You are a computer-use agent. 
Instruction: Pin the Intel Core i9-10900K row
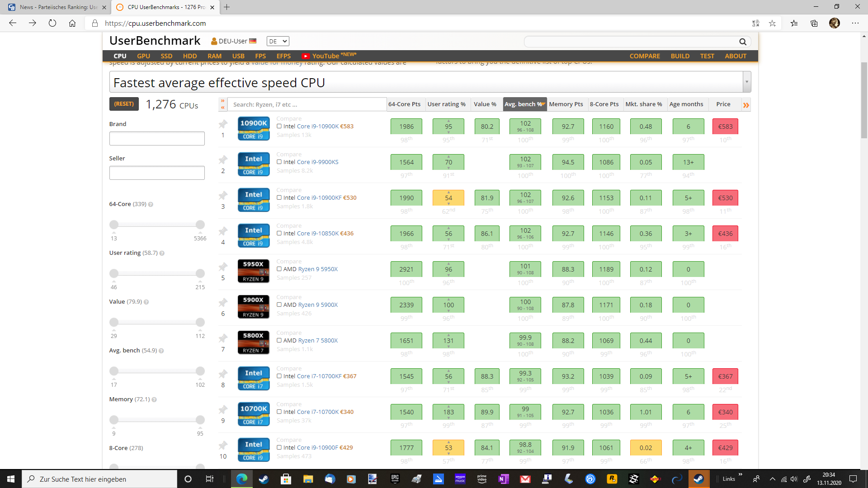[223, 124]
